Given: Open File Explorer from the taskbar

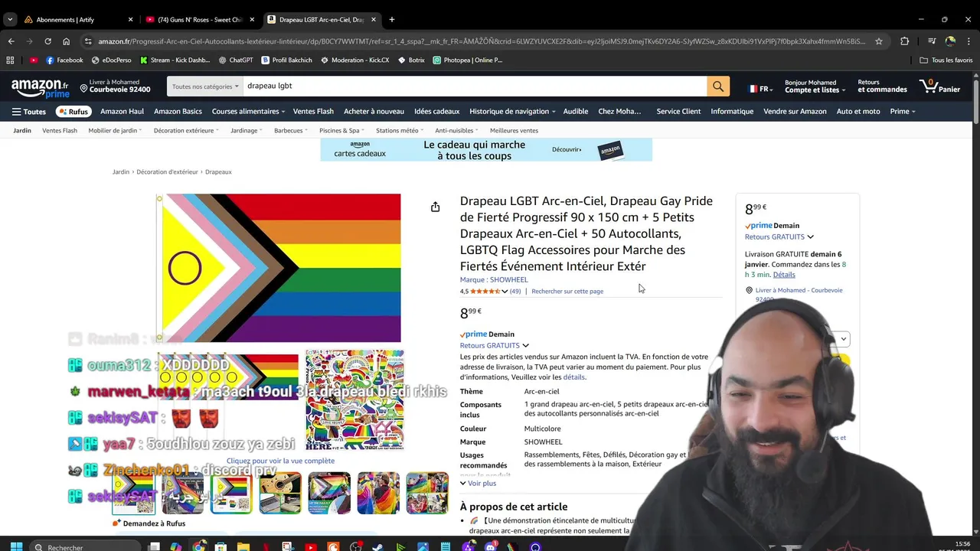Looking at the screenshot, I should tap(243, 546).
